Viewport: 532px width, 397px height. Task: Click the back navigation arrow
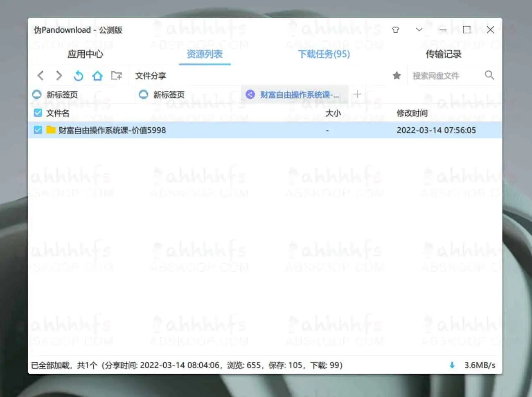point(40,75)
